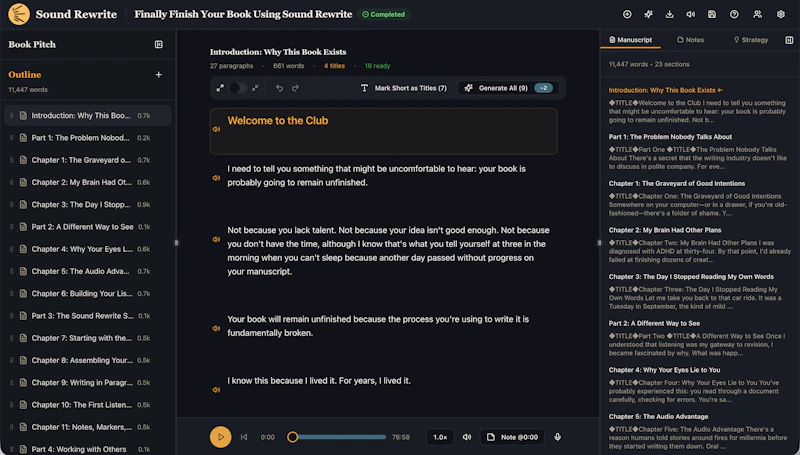Mute the player volume
This screenshot has height=455, width=800.
tap(467, 437)
